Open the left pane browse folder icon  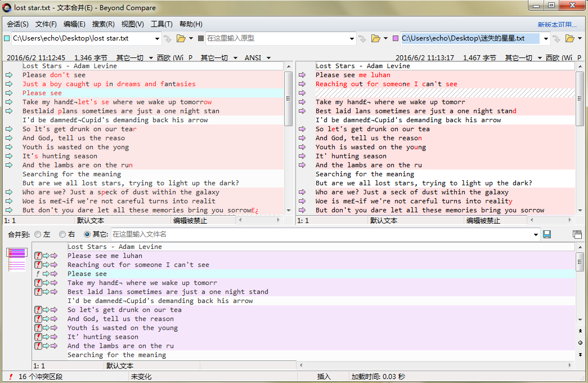point(181,38)
